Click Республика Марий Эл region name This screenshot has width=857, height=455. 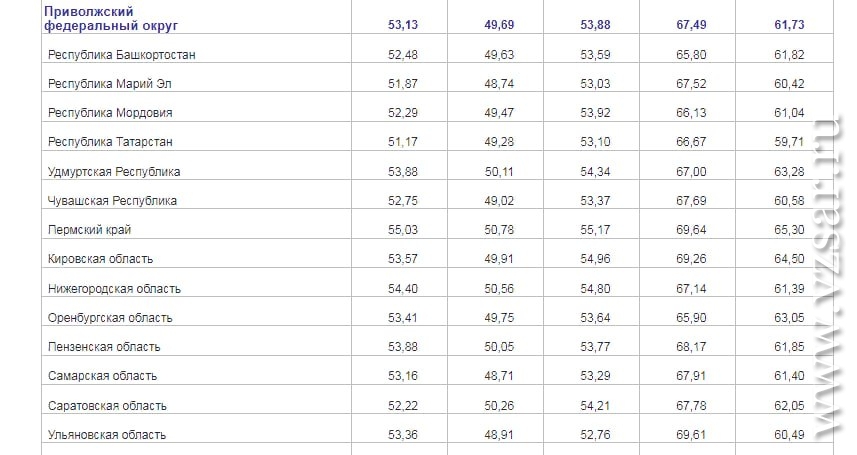click(110, 84)
